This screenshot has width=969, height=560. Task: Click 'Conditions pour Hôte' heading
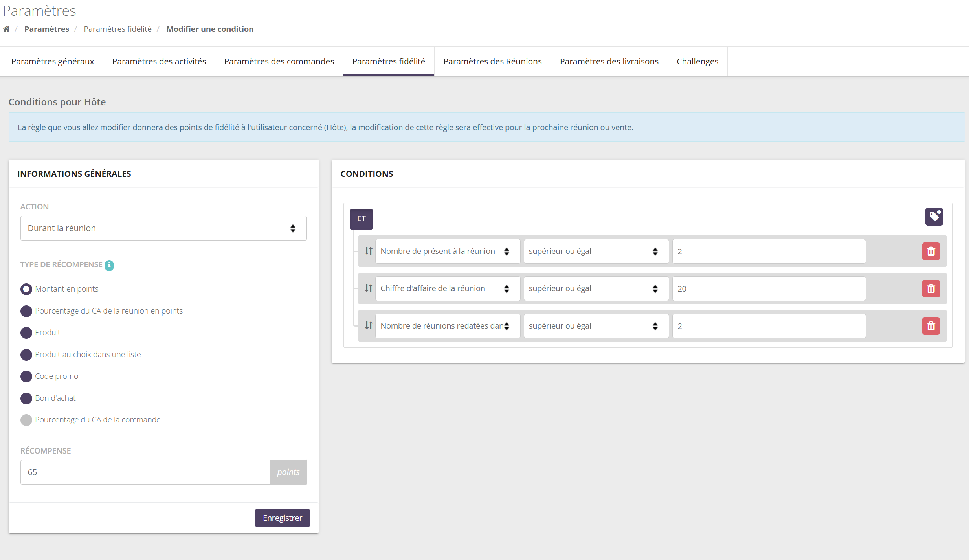pos(57,102)
